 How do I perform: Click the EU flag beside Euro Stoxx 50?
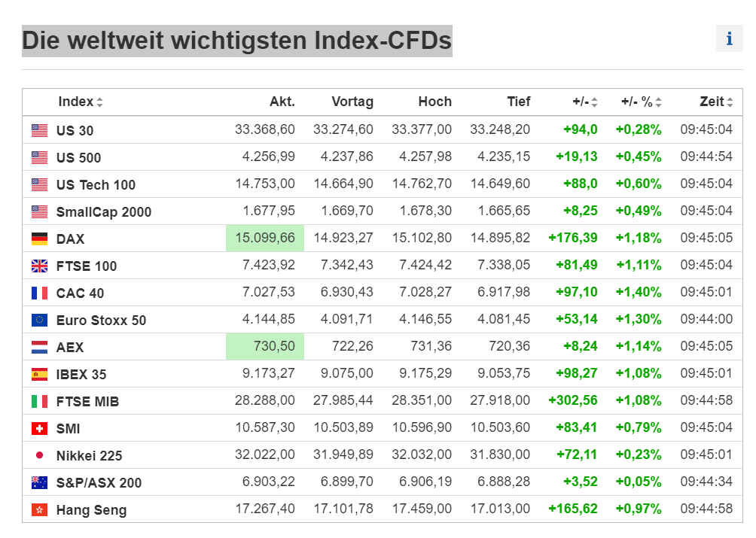click(x=40, y=320)
